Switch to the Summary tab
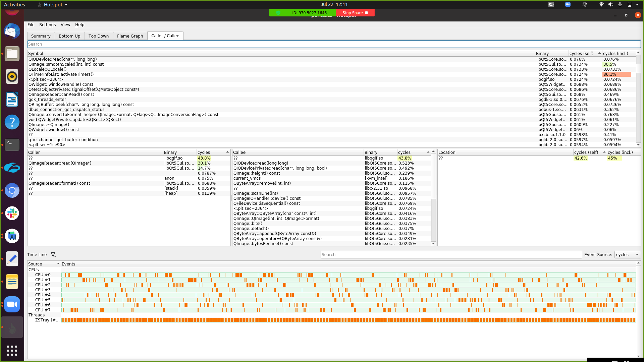Image resolution: width=644 pixels, height=362 pixels. click(x=41, y=36)
